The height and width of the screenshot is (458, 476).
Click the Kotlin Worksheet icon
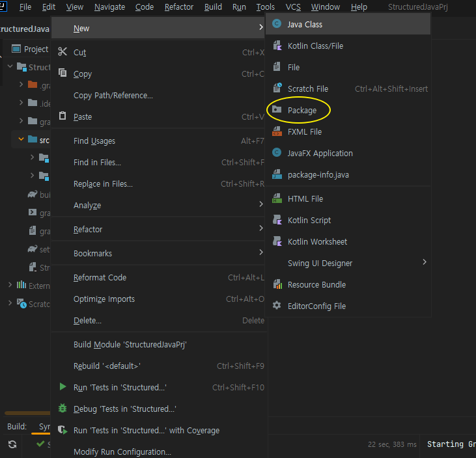coord(277,241)
